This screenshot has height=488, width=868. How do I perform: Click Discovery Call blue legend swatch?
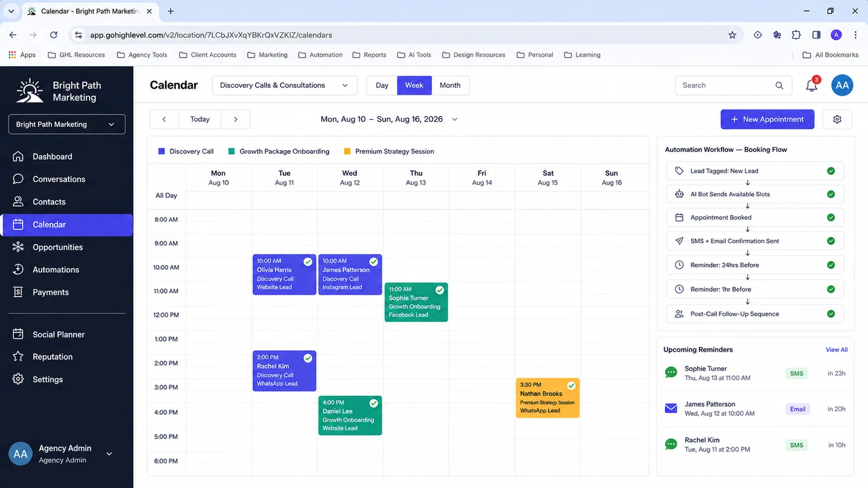161,151
